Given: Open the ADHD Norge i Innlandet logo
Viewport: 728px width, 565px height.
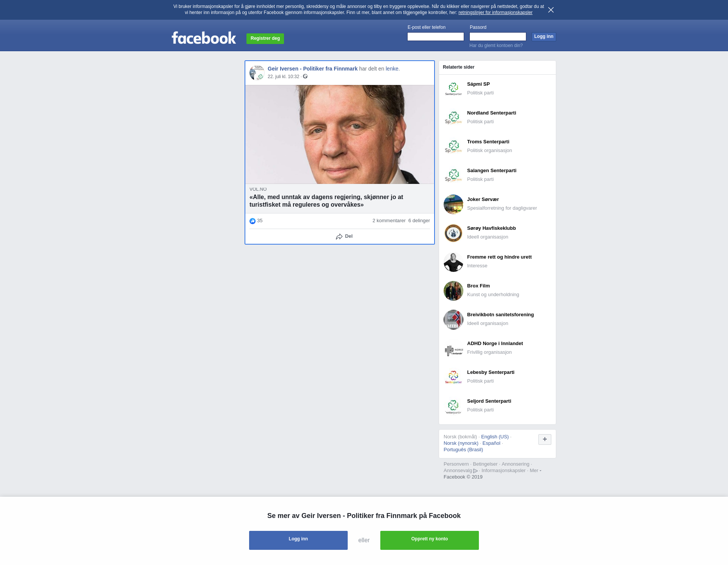Looking at the screenshot, I should click(453, 348).
